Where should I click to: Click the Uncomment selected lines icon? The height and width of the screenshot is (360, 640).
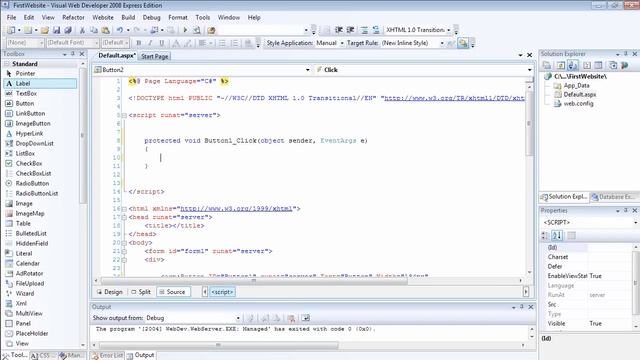click(x=376, y=30)
